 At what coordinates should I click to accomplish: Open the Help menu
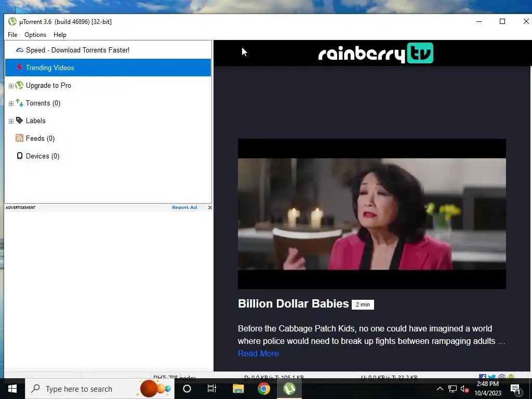60,35
